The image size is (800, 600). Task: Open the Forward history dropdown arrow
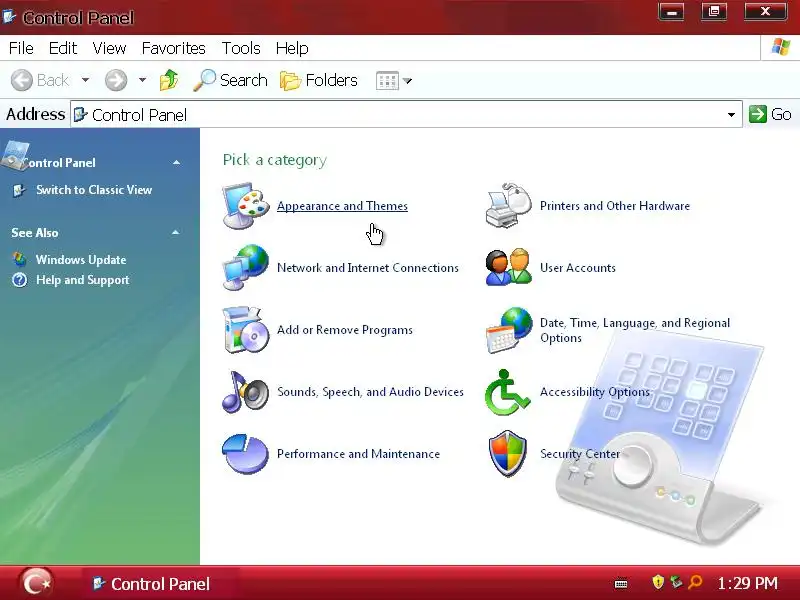click(142, 80)
